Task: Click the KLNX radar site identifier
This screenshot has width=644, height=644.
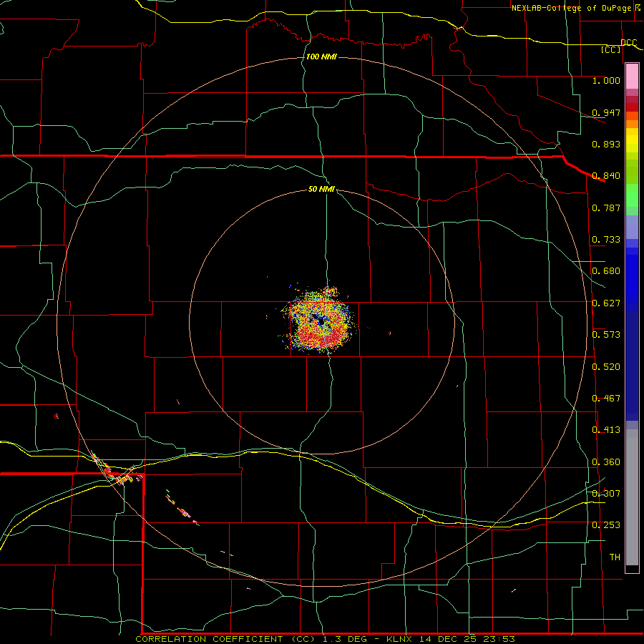Action: pyautogui.click(x=399, y=639)
